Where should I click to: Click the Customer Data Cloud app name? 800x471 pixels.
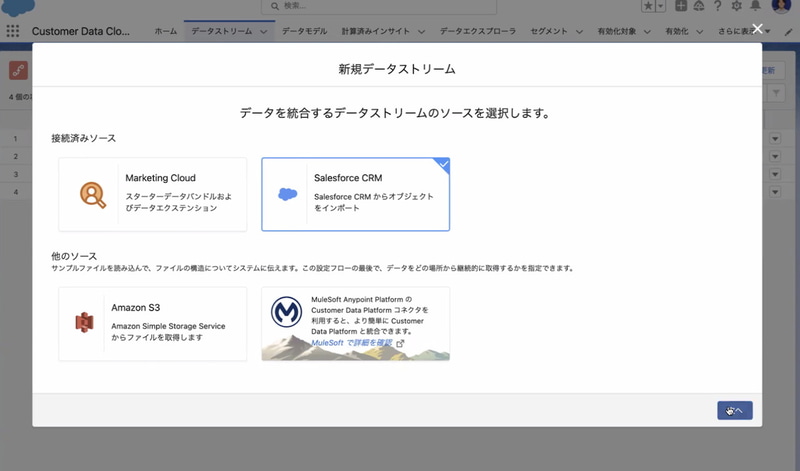[81, 31]
